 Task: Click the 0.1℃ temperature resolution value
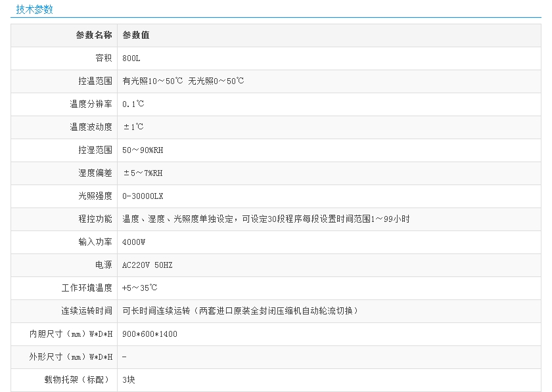click(x=133, y=104)
